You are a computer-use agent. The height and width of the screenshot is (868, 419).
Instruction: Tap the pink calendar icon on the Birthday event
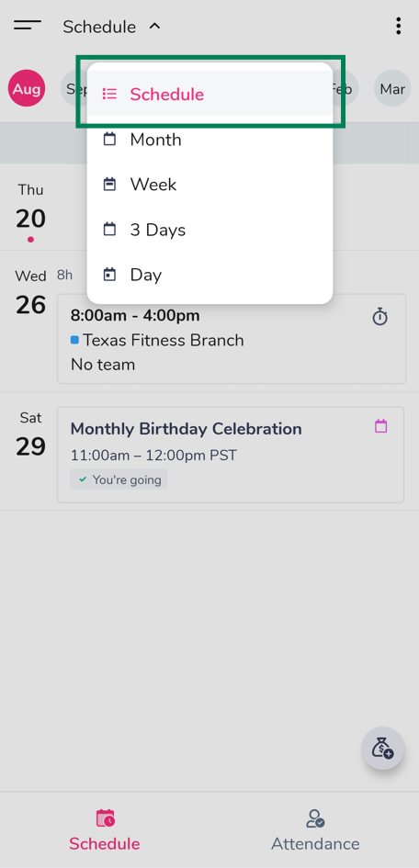[x=380, y=426]
